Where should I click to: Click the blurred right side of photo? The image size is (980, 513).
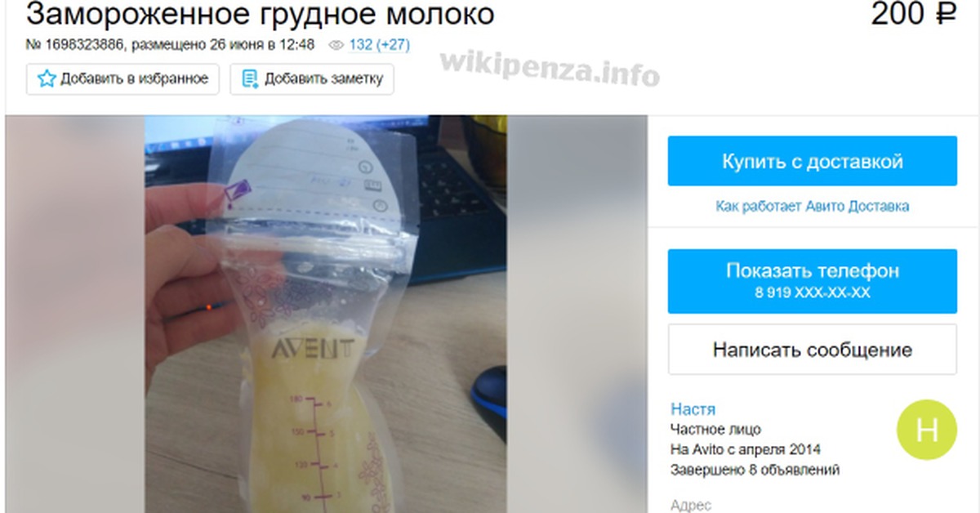pos(577,314)
